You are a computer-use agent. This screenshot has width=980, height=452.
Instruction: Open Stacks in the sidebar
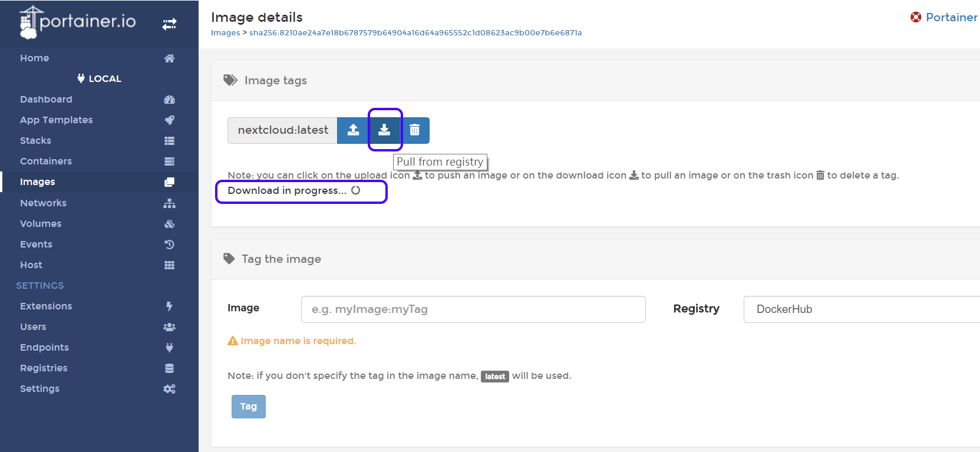35,141
